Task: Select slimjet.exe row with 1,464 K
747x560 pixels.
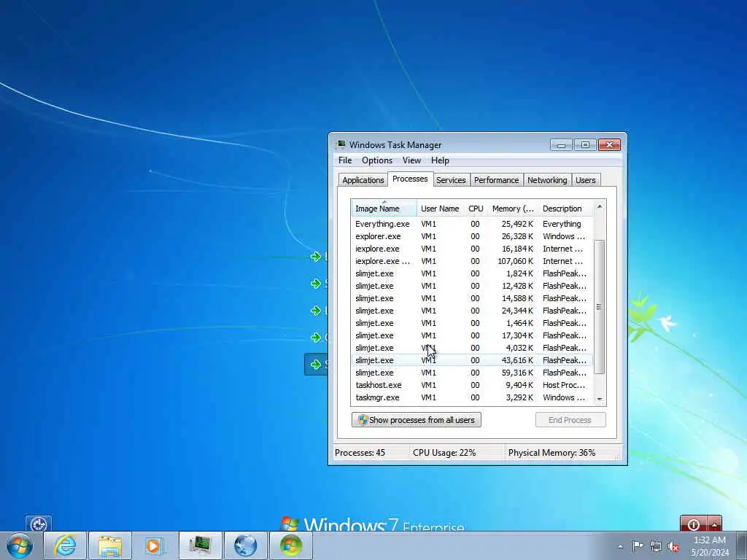Action: click(x=472, y=323)
